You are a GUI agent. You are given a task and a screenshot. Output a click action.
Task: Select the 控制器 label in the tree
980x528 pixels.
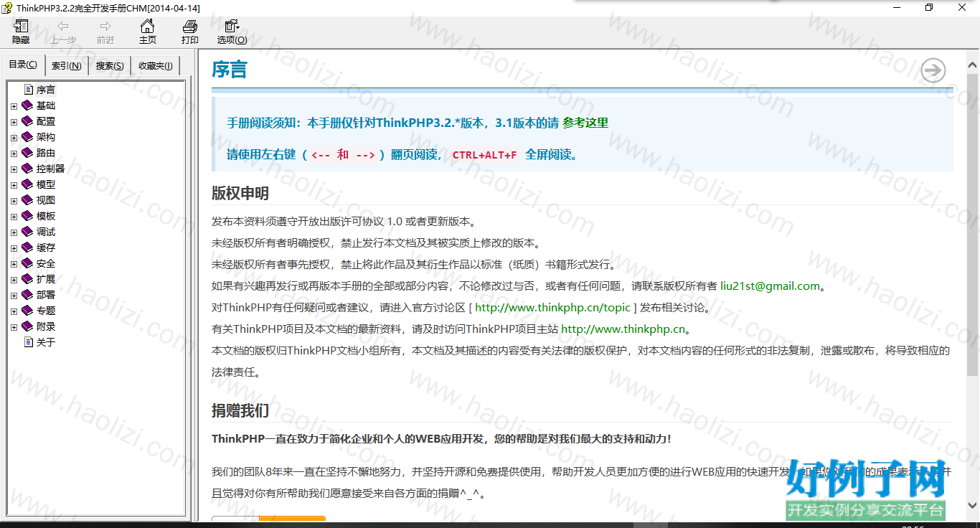[x=51, y=169]
